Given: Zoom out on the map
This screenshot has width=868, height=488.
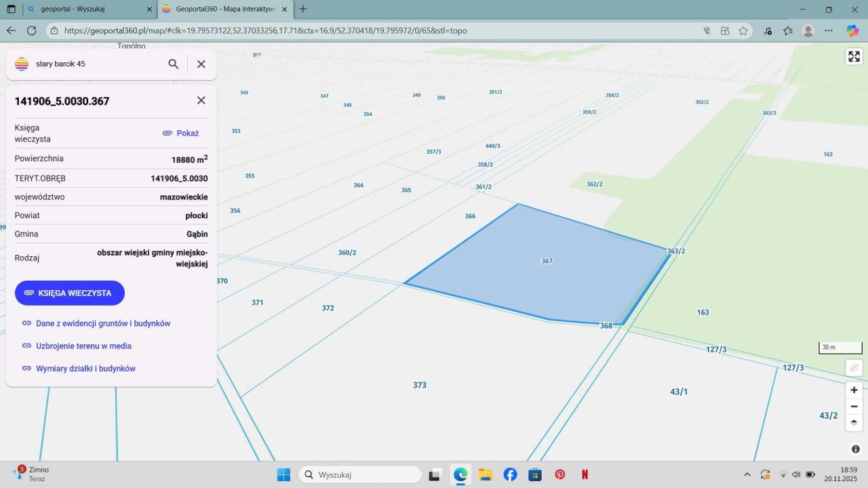Looking at the screenshot, I should click(x=854, y=407).
